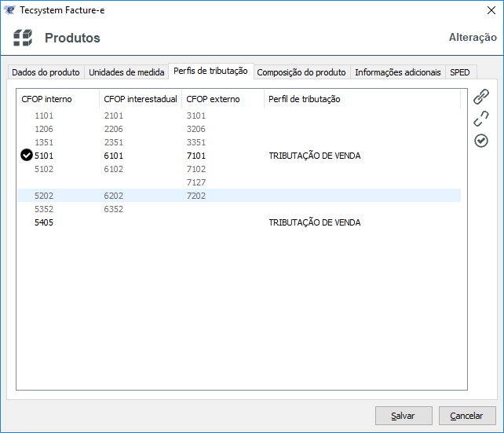Select the Perfis de tributação tab
This screenshot has height=433, width=504.
click(210, 71)
